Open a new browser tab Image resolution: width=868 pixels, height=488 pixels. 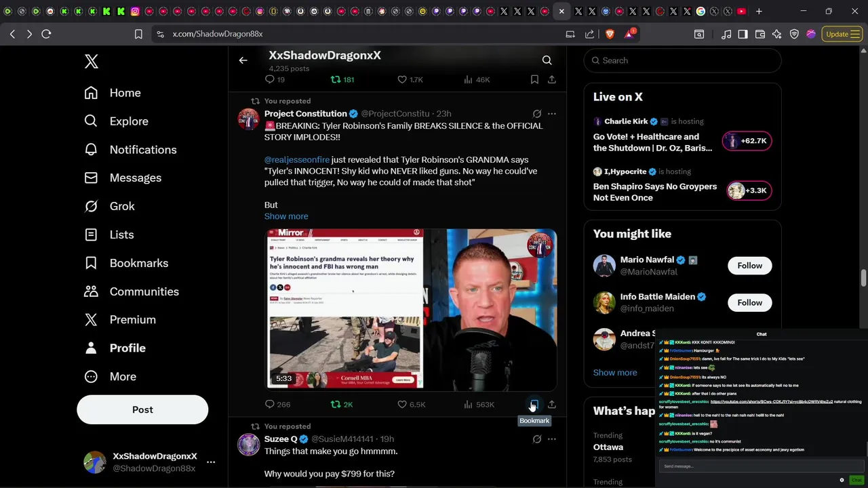[759, 12]
